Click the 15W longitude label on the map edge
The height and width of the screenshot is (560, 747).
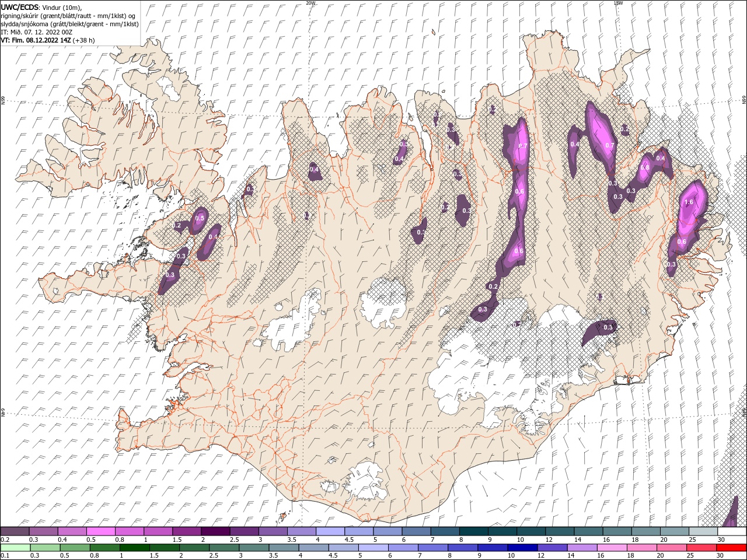[x=619, y=3]
